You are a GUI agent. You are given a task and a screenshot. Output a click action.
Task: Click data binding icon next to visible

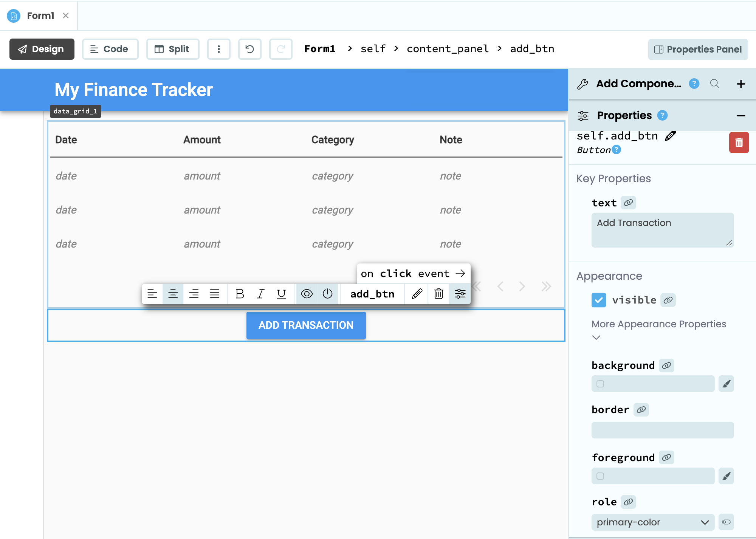[x=668, y=300]
